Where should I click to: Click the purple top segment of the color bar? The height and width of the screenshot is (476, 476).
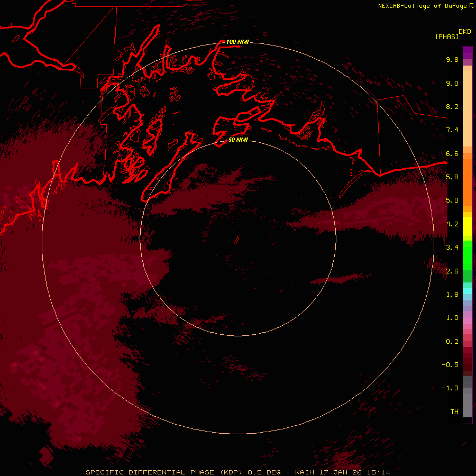point(467,53)
